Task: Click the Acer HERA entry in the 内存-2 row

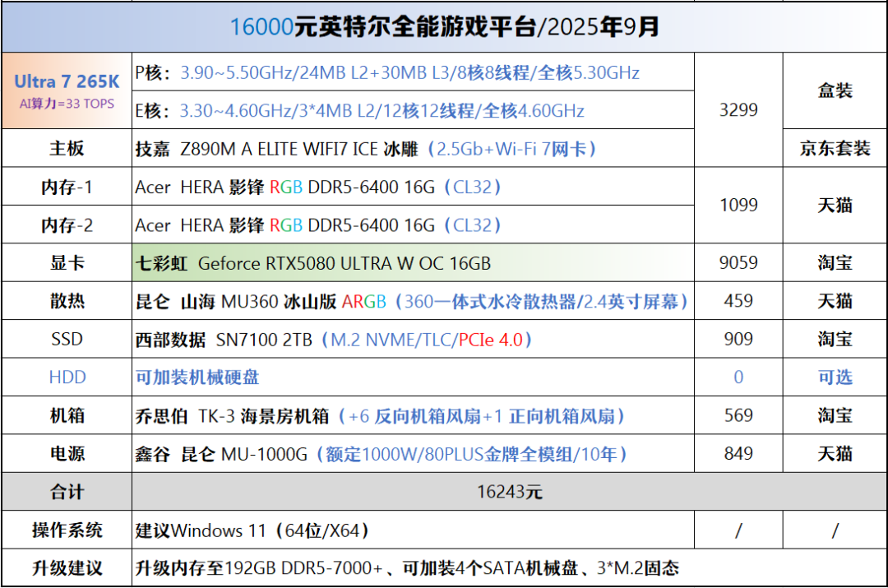Action: (318, 225)
